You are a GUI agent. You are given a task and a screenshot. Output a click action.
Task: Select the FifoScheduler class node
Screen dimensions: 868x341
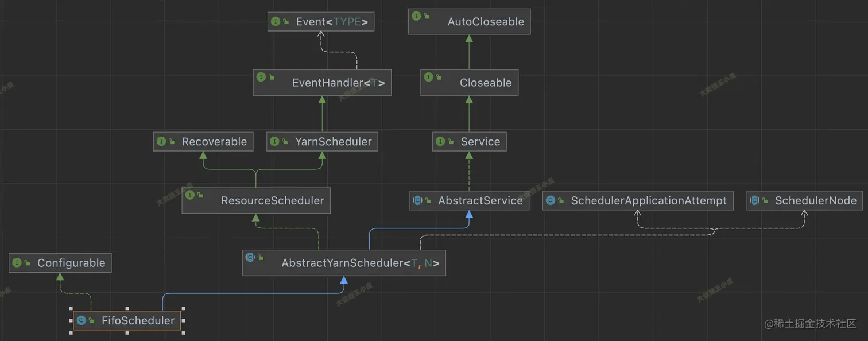coord(127,320)
